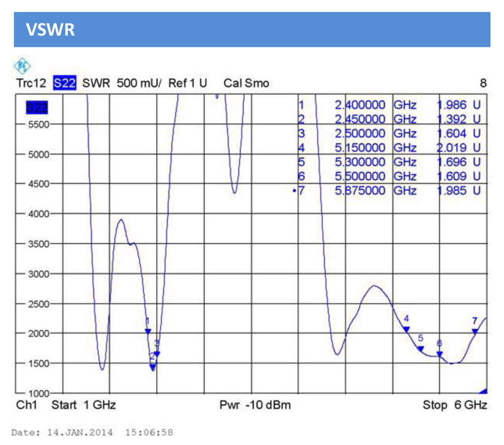Select marker 1 triangle on the trace

(x=148, y=331)
